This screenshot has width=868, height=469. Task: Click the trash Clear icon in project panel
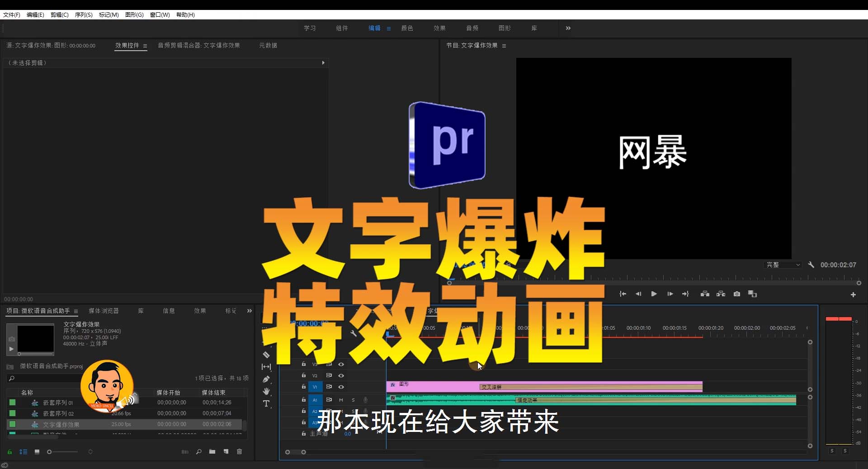tap(240, 451)
